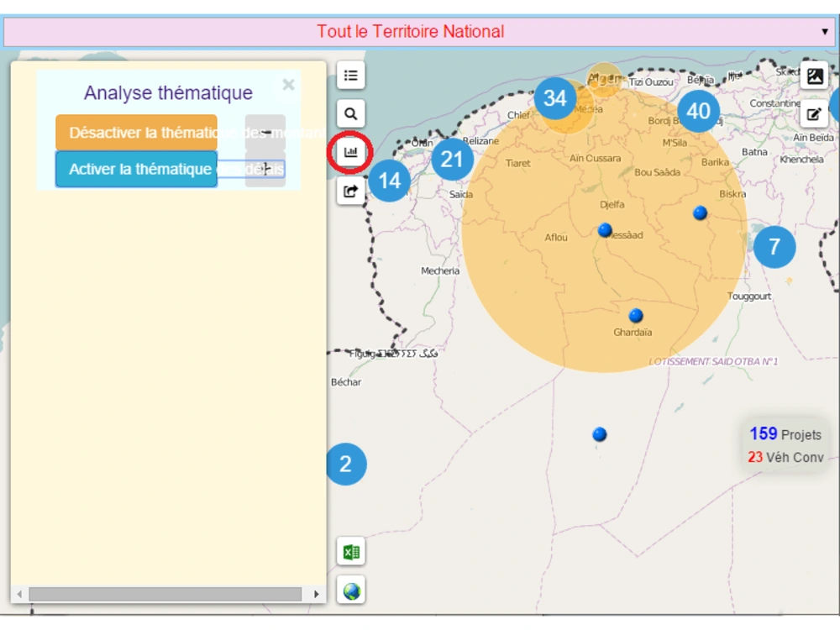Click the edit pencil icon top right
The image size is (840, 630).
point(814,114)
